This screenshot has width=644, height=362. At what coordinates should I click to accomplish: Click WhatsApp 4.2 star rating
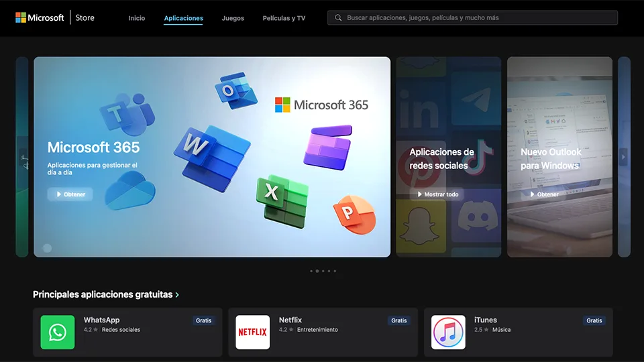pyautogui.click(x=91, y=330)
